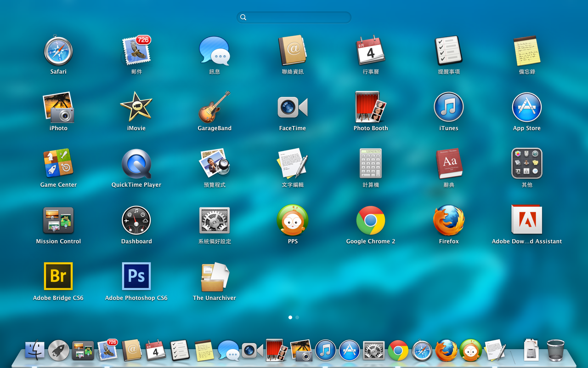Launch Firefox in Launchpad grid

449,220
